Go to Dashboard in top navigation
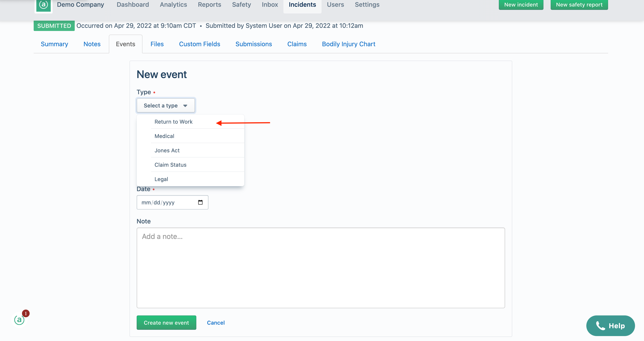The image size is (644, 341). (x=133, y=4)
